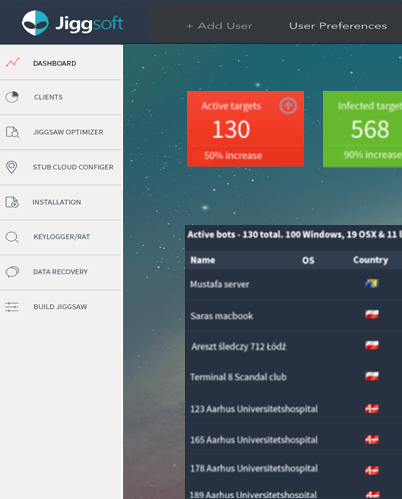This screenshot has height=499, width=402.
Task: Open Stub Cloud Configer
Action: coord(61,167)
